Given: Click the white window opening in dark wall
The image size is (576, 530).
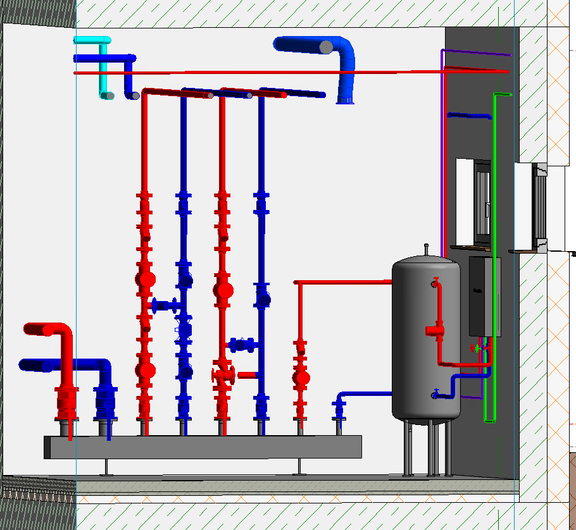Looking at the screenshot, I should tap(464, 202).
